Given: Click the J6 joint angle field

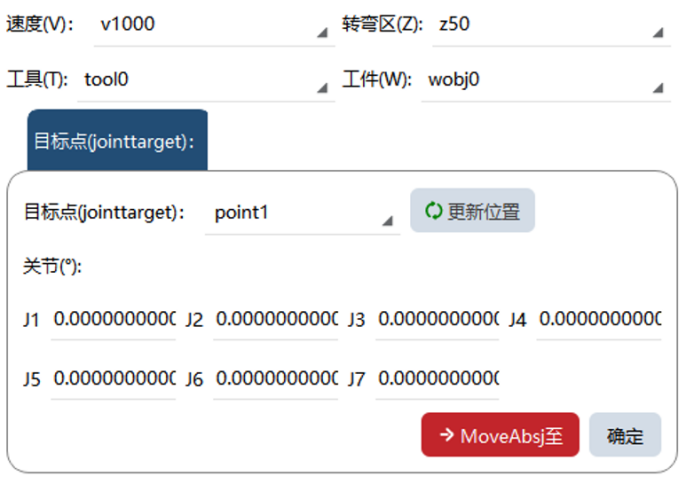Looking at the screenshot, I should tap(276, 379).
